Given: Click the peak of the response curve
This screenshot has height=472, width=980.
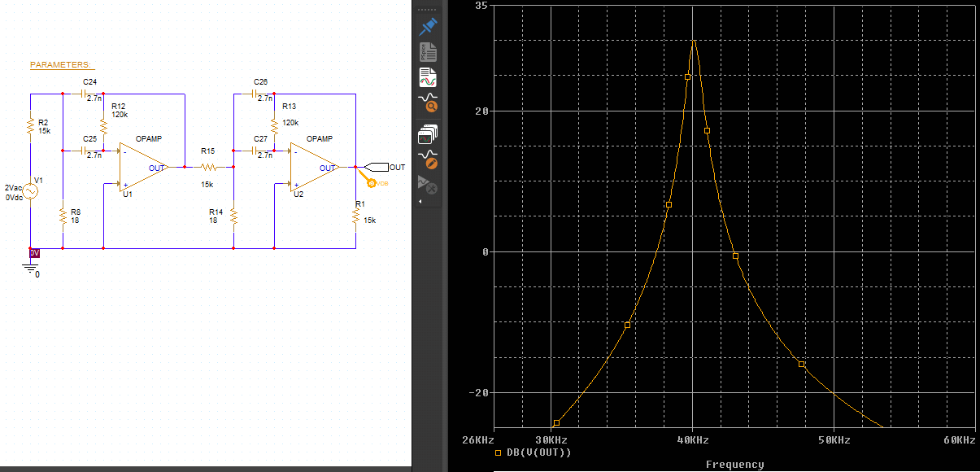Looking at the screenshot, I should 694,41.
